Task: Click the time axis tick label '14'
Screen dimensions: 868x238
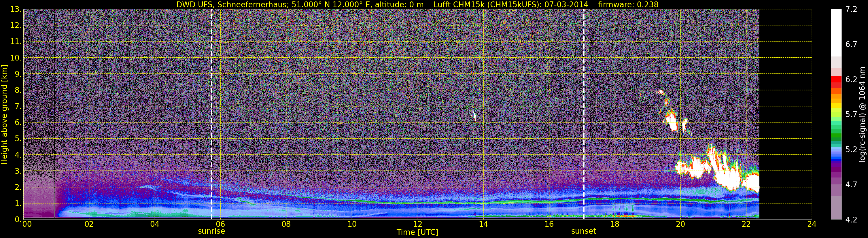Action: (483, 224)
